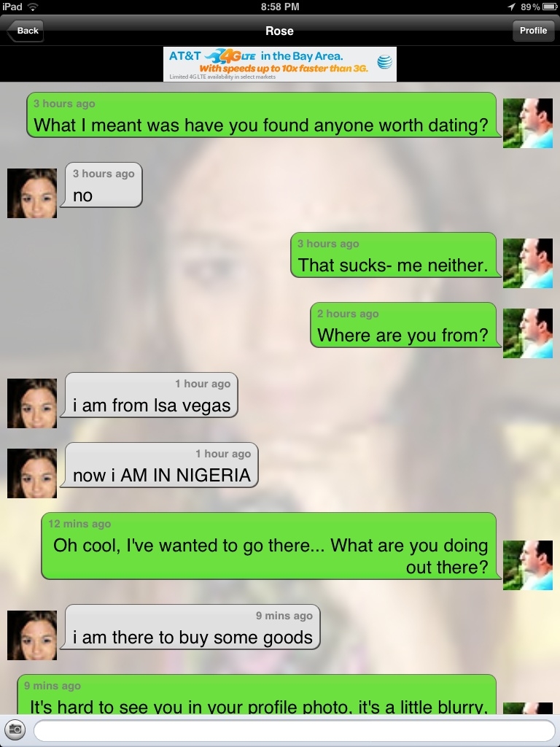Tap Rose's avatar next to "no" message
560x747 pixels.
point(32,193)
